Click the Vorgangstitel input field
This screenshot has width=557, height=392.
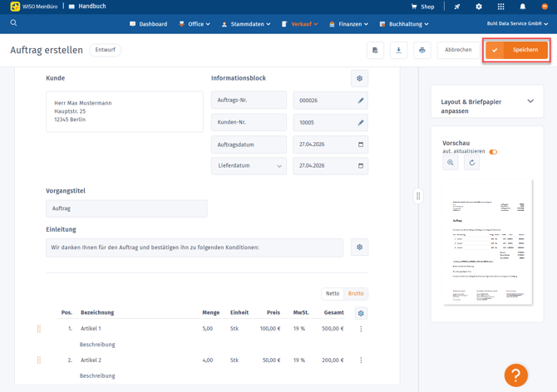pos(126,208)
